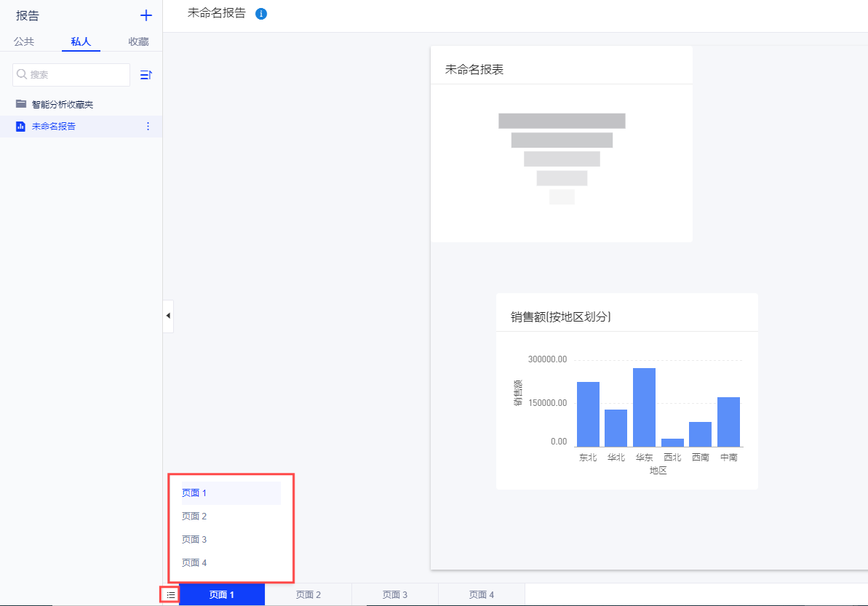Image resolution: width=868 pixels, height=606 pixels.
Task: Open the three-dot menu for 未命名报告
Action: pos(148,127)
